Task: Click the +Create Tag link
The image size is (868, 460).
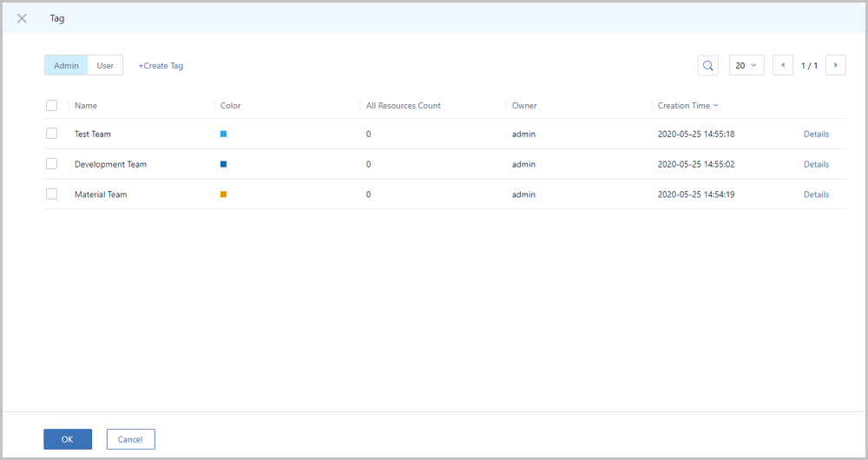Action: point(161,65)
